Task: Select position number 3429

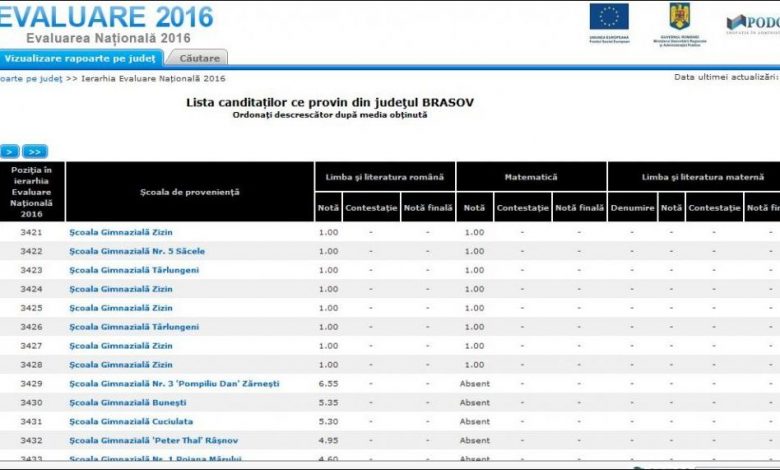Action: tap(31, 383)
